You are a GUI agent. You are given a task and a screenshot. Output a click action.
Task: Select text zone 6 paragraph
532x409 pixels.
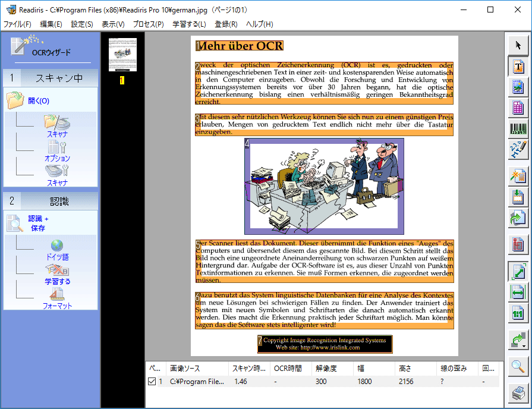(x=324, y=310)
